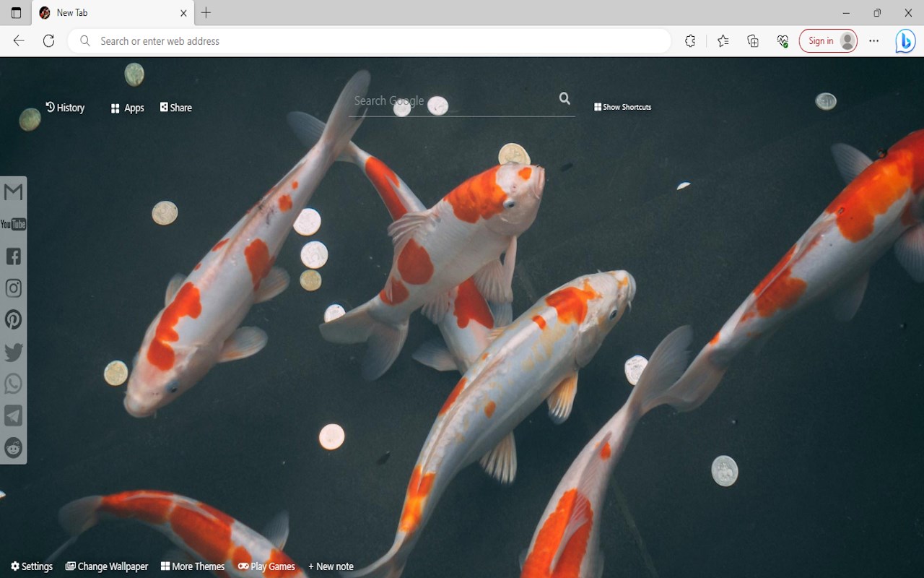Toggle Show Shortcuts
This screenshot has width=924, height=578.
click(x=622, y=107)
